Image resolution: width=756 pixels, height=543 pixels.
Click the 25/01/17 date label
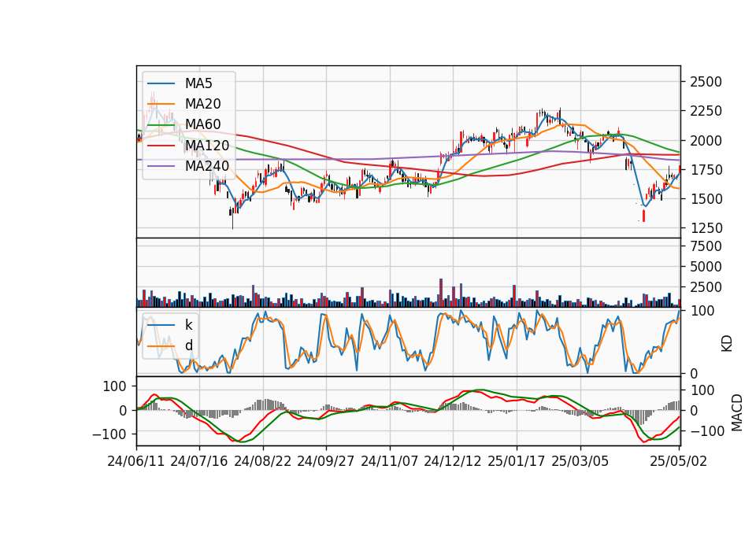[517, 461]
